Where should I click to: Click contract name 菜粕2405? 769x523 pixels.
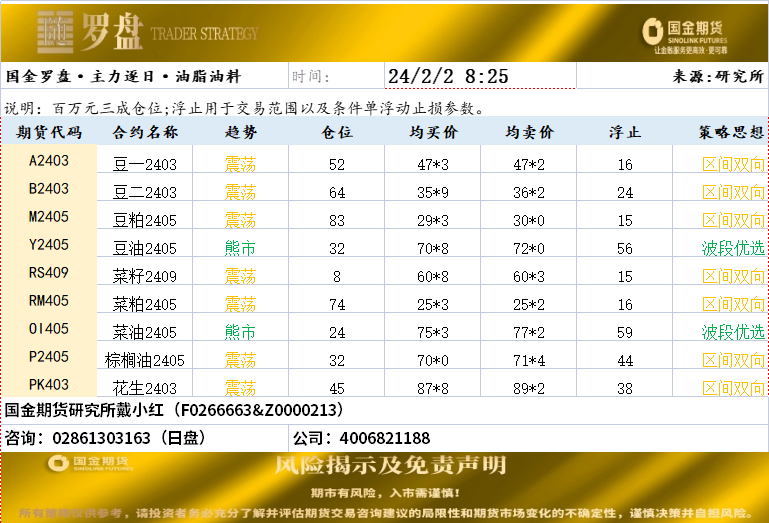coord(145,304)
